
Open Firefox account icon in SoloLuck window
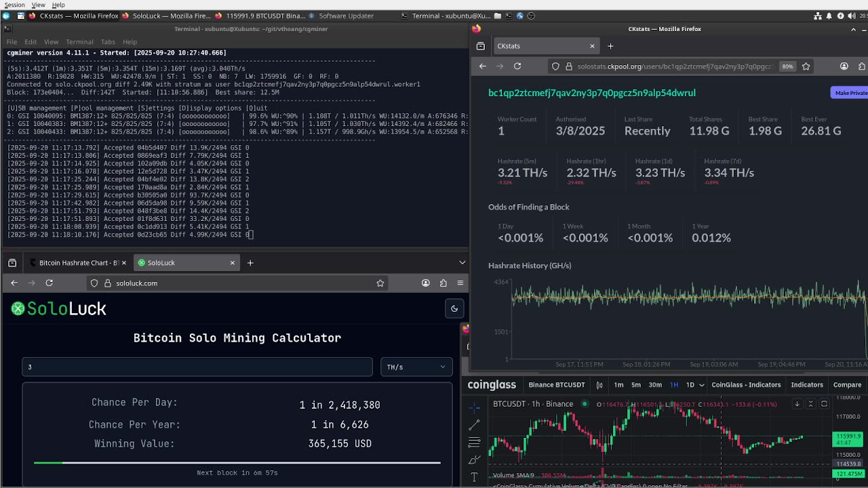pos(425,283)
